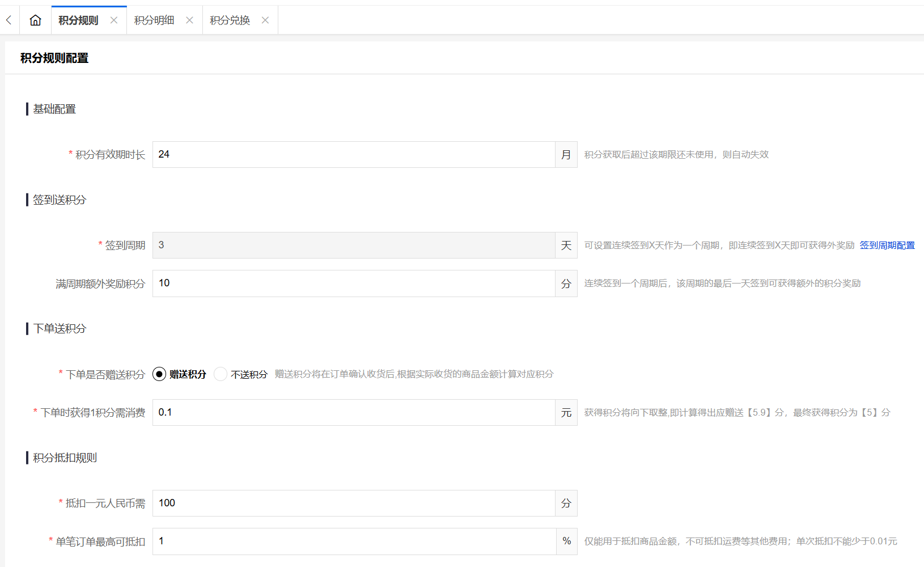924x567 pixels.
Task: Click the home icon tab
Action: click(x=35, y=20)
